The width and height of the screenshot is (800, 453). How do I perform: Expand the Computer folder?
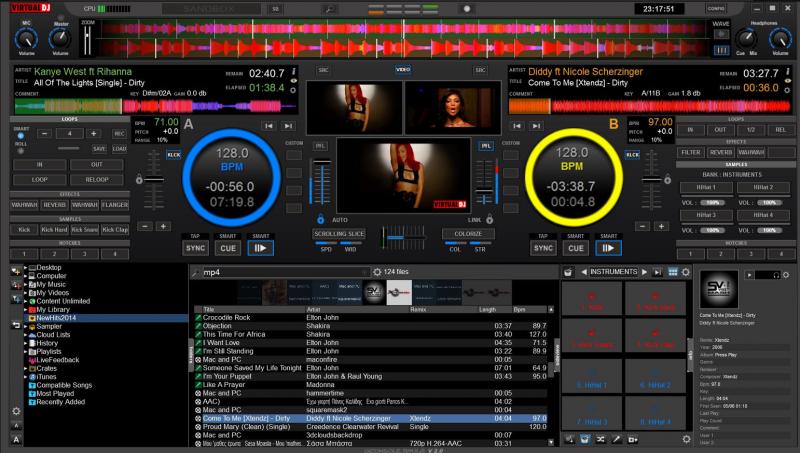(x=26, y=276)
